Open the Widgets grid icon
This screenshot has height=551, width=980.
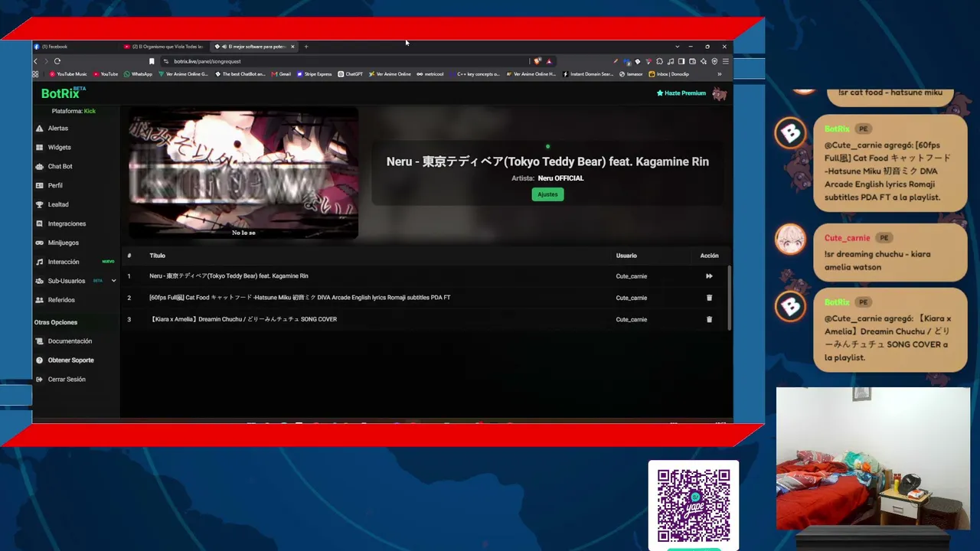(x=40, y=148)
